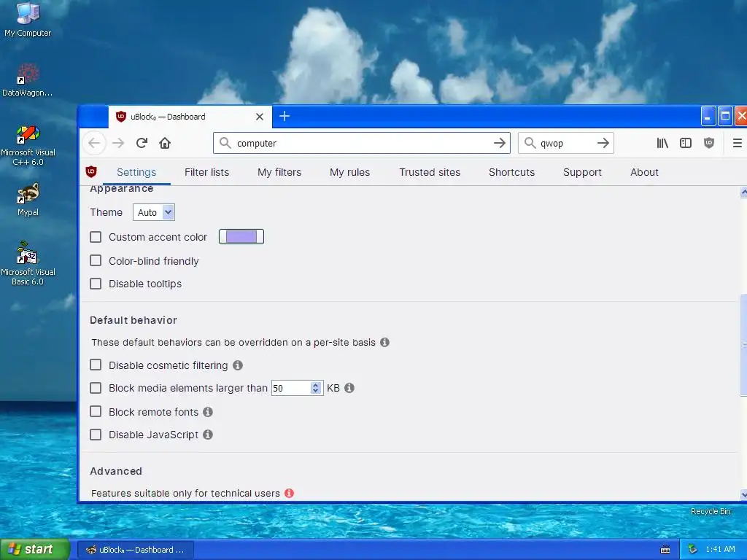Open the accent color picker swatch
747x560 pixels.
click(x=241, y=237)
